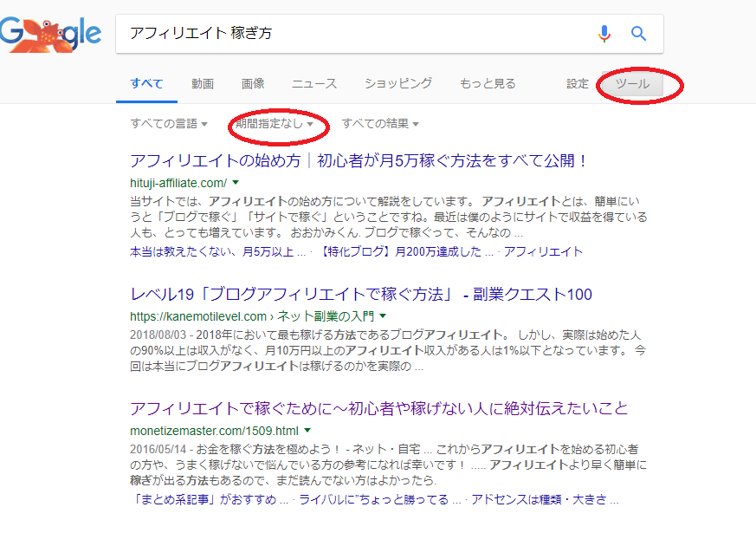
Task: Switch to the 動画 tab
Action: (x=203, y=84)
